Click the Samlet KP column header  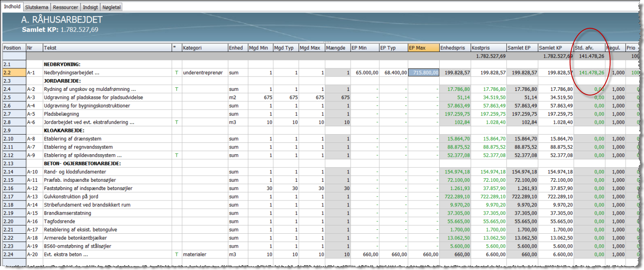pos(556,48)
